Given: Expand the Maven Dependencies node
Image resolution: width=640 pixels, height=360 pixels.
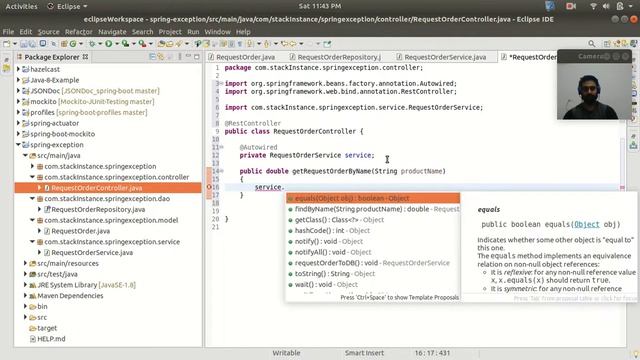Looking at the screenshot, I should (x=25, y=296).
